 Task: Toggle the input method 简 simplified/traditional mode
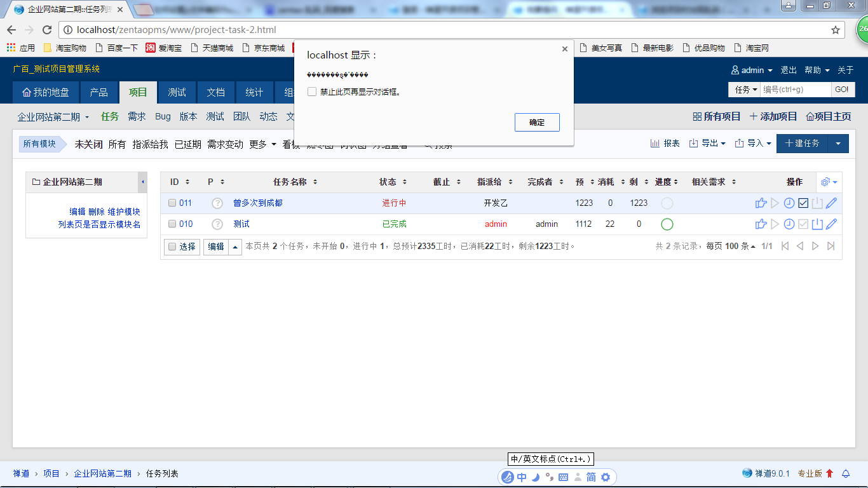click(591, 477)
